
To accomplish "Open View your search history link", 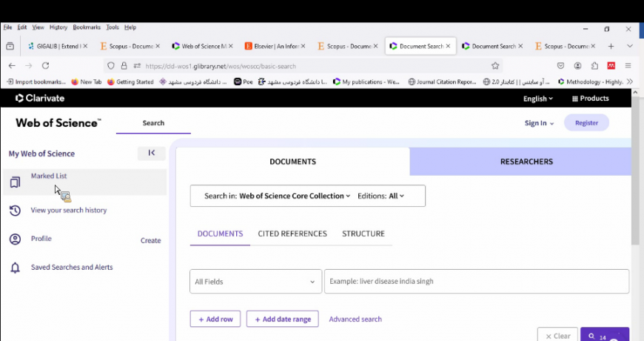I will 69,211.
